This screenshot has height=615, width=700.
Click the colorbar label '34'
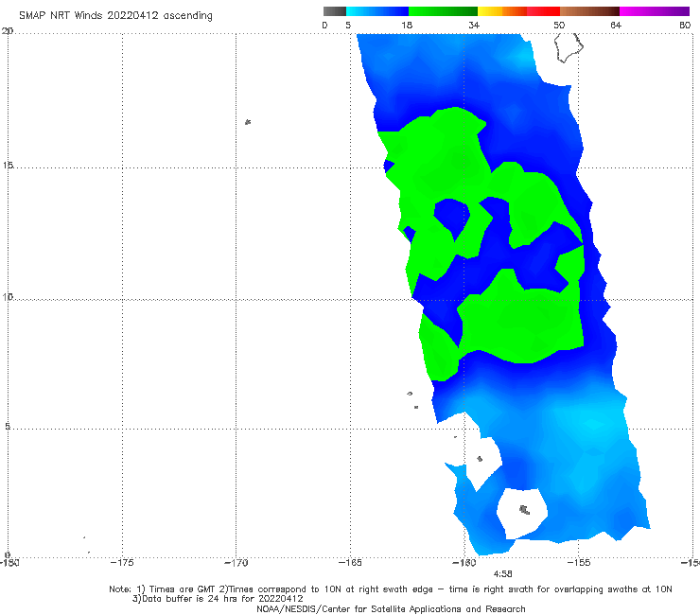pyautogui.click(x=474, y=26)
